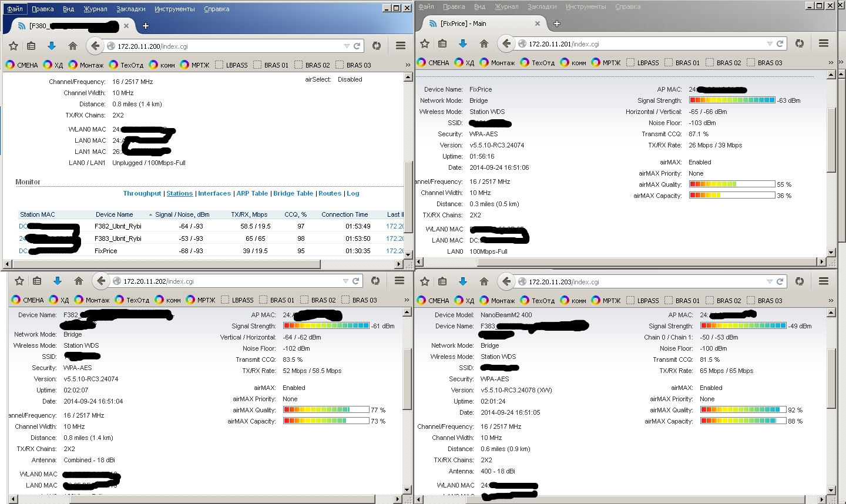Star the 172.20.11.201 page as a bookmark

[x=425, y=43]
